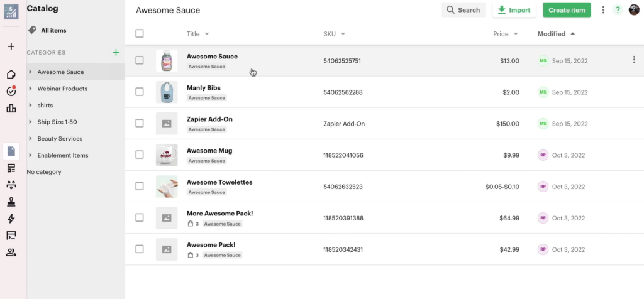Click the home icon in left sidebar
The width and height of the screenshot is (644, 299).
[x=11, y=75]
